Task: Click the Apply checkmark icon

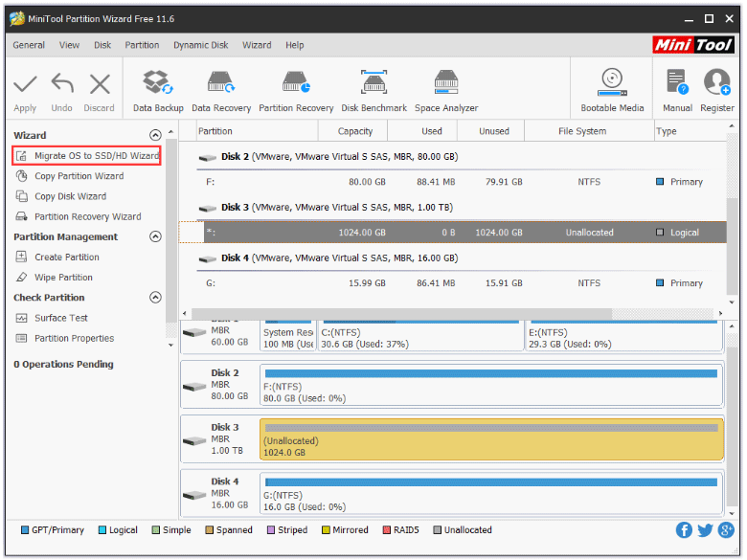Action: click(x=25, y=85)
